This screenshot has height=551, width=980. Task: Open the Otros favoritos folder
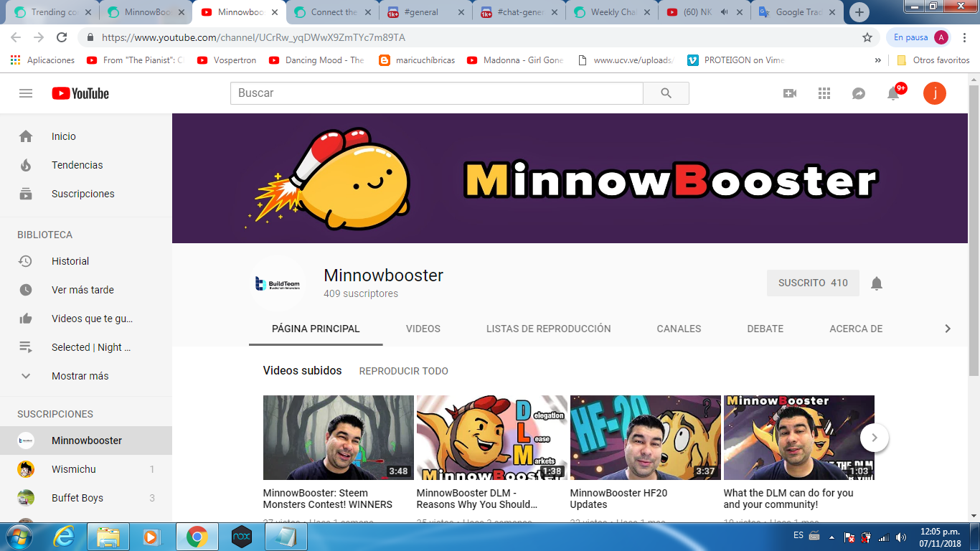click(x=933, y=60)
